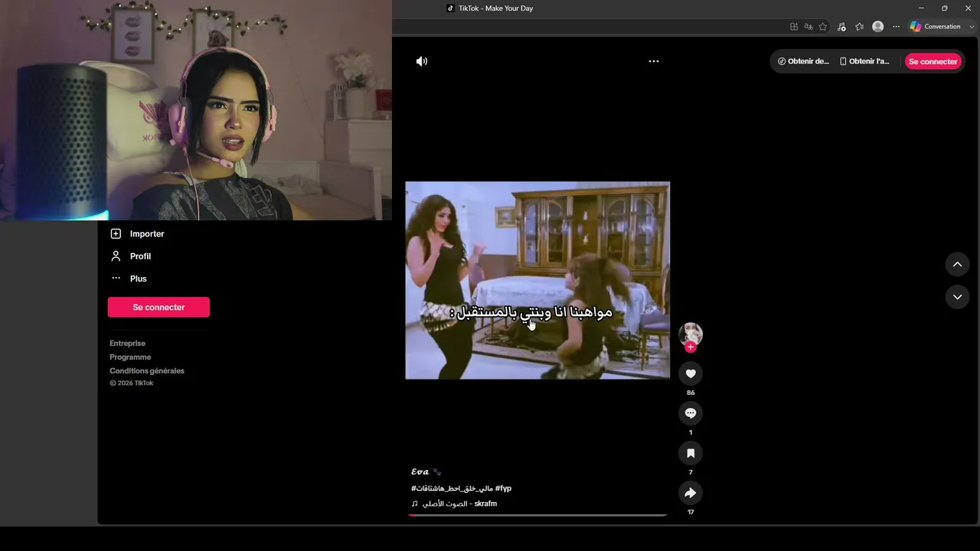
Task: Save the video with the bookmark icon
Action: (691, 453)
